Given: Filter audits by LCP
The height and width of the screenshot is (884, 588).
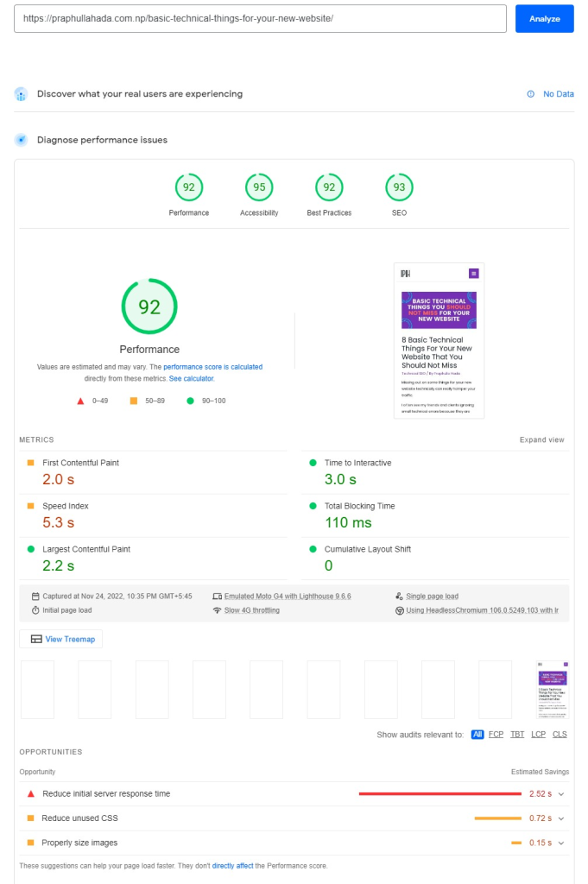Looking at the screenshot, I should click(539, 735).
